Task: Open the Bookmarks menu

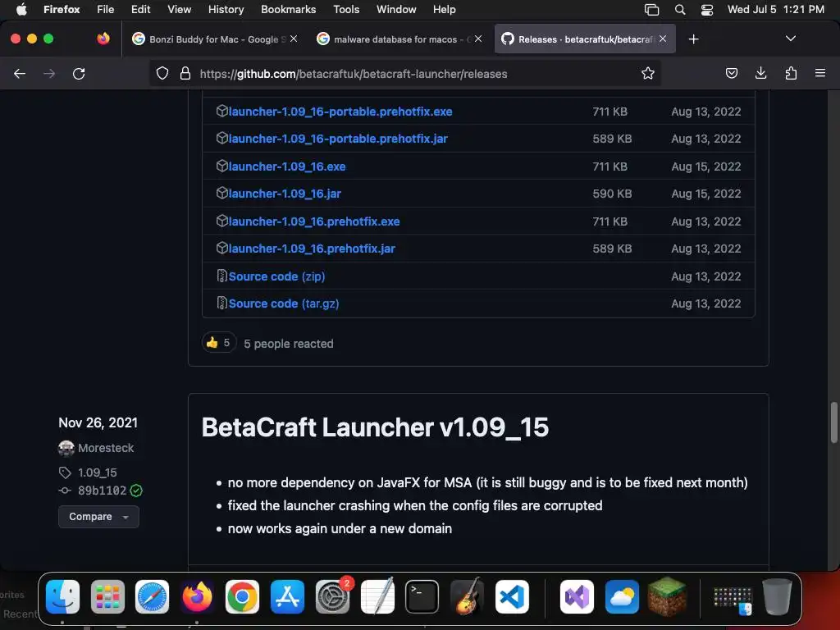Action: click(288, 9)
